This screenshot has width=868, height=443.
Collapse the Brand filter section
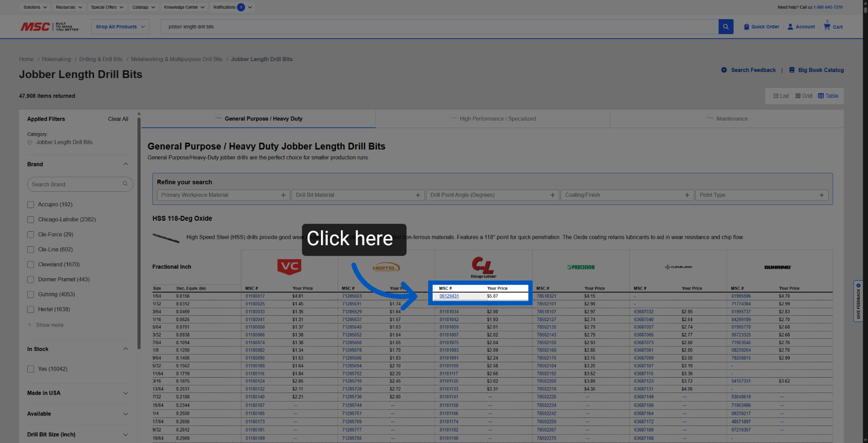125,164
